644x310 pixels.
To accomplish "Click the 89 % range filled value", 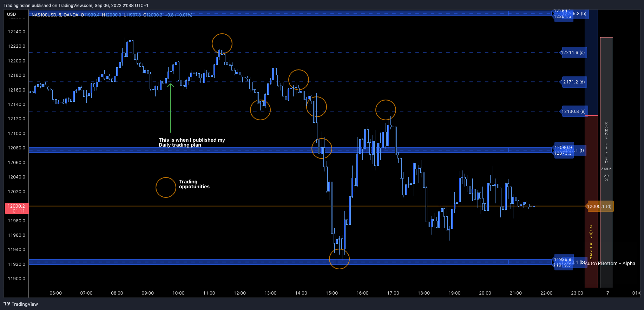I will coord(606,178).
